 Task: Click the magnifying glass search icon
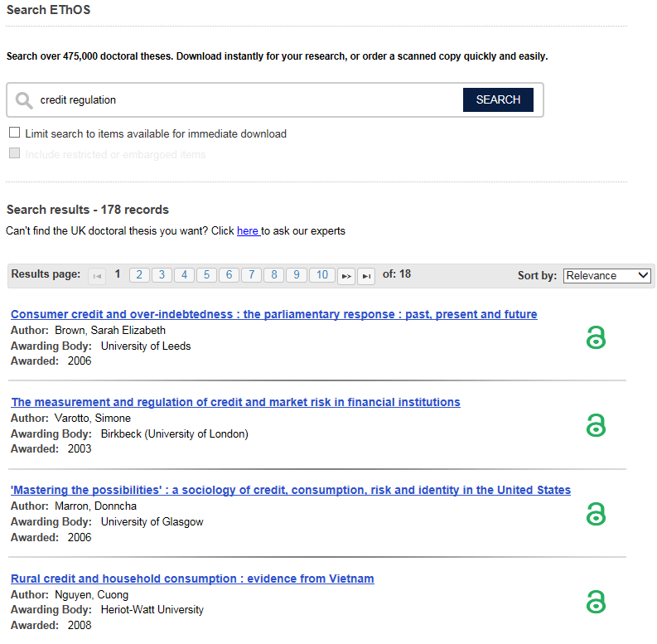(x=24, y=100)
